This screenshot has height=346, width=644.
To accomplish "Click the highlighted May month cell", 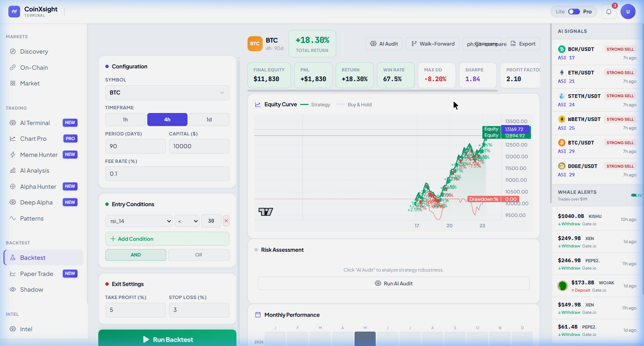I will [365, 339].
